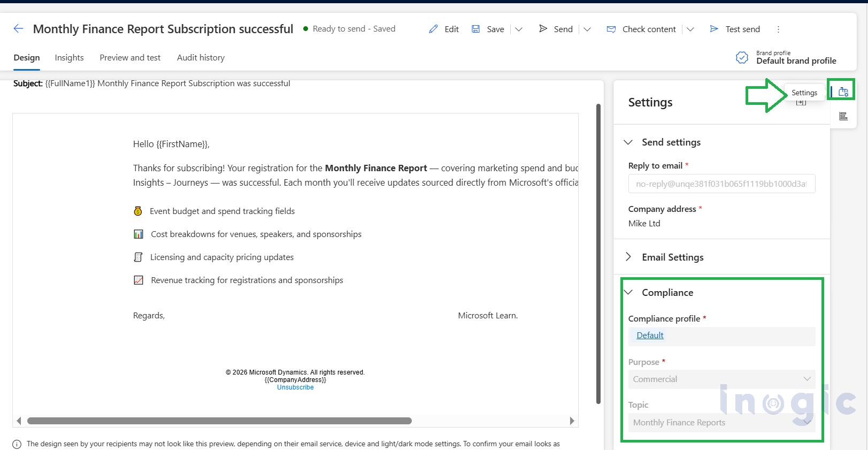Click Revenue tracking for registrations text

[x=247, y=280]
